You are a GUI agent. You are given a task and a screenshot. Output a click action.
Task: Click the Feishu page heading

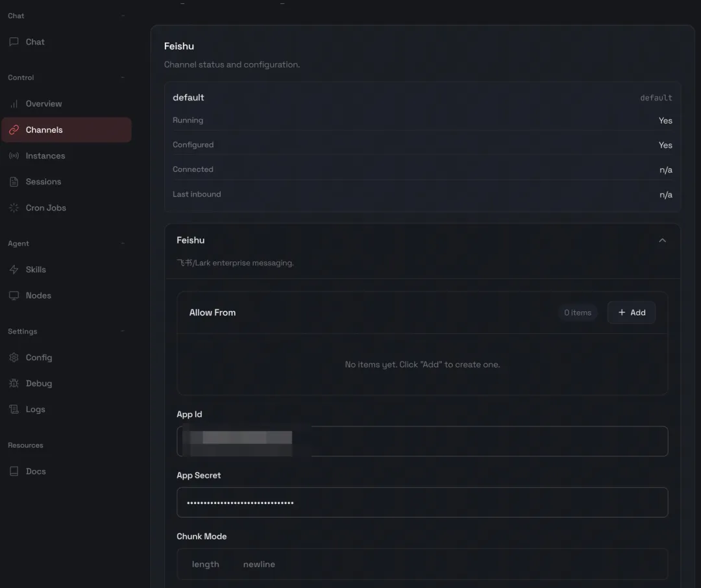(179, 46)
